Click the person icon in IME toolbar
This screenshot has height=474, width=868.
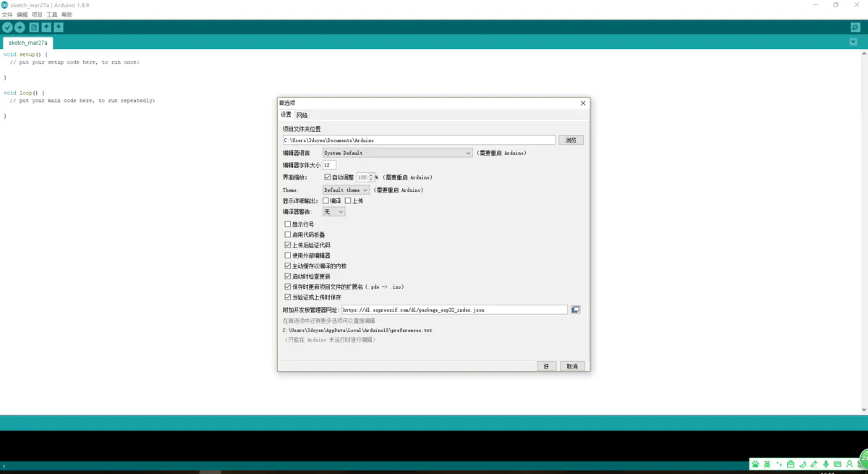pos(849,464)
